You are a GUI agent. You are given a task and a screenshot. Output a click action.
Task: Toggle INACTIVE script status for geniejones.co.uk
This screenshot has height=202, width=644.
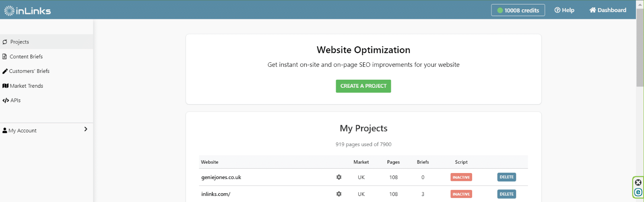(x=461, y=177)
